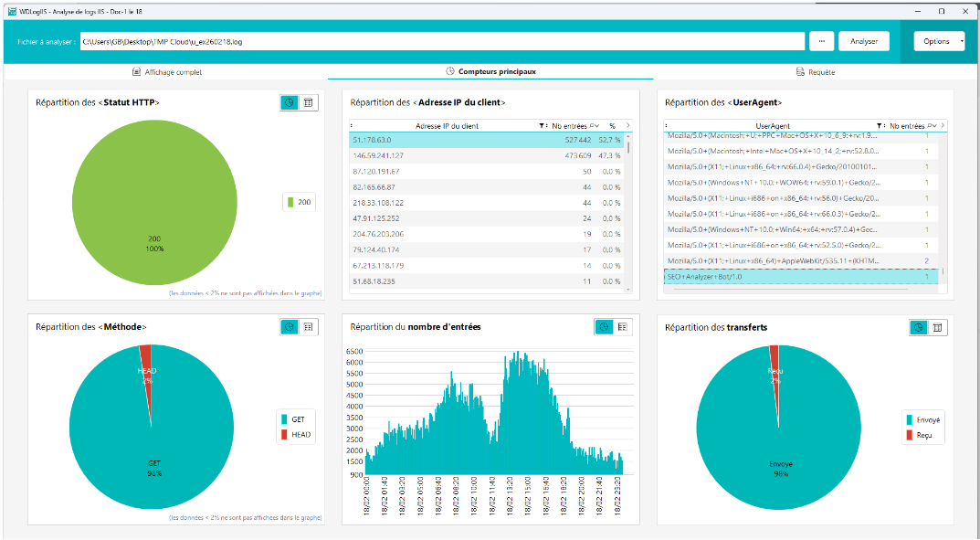The height and width of the screenshot is (540, 980).
Task: Select row 51.178.63.0
Action: pyautogui.click(x=487, y=140)
